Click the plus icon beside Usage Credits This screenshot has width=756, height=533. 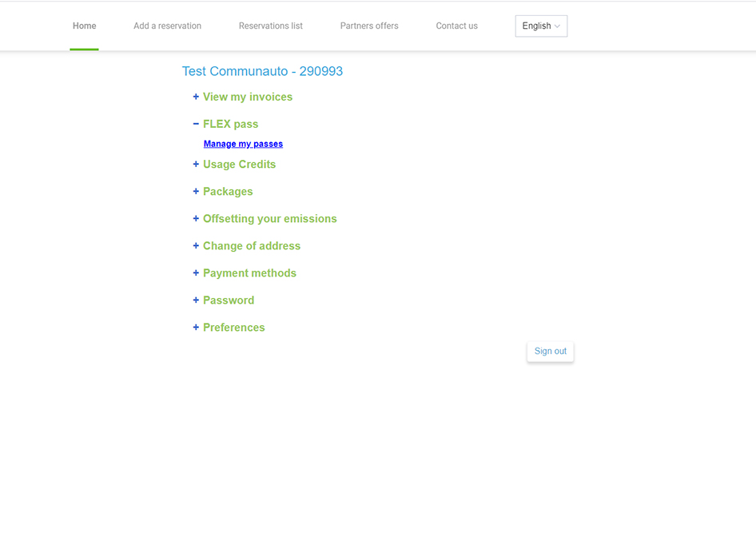[196, 165]
